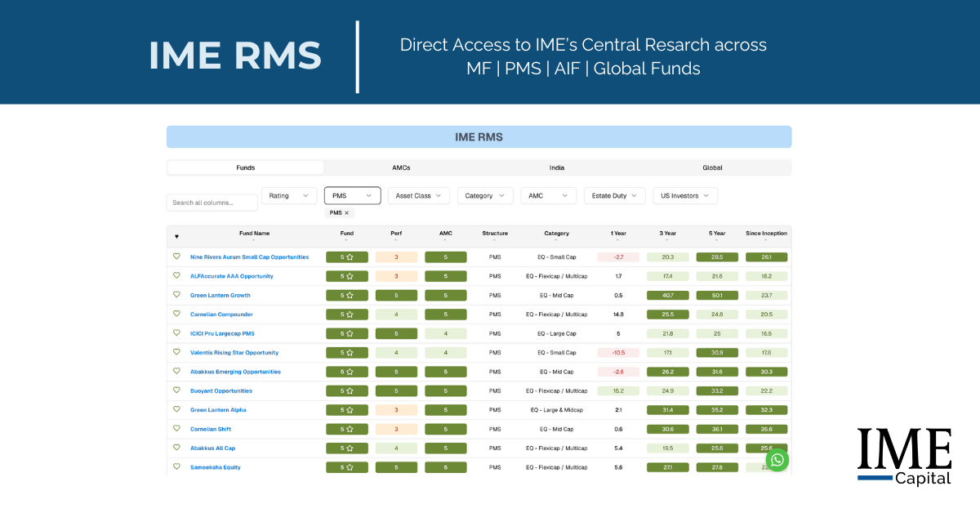Toggle favorite for Abakkus Emerging Opportunities
Screen dimensions: 980x513
point(176,372)
